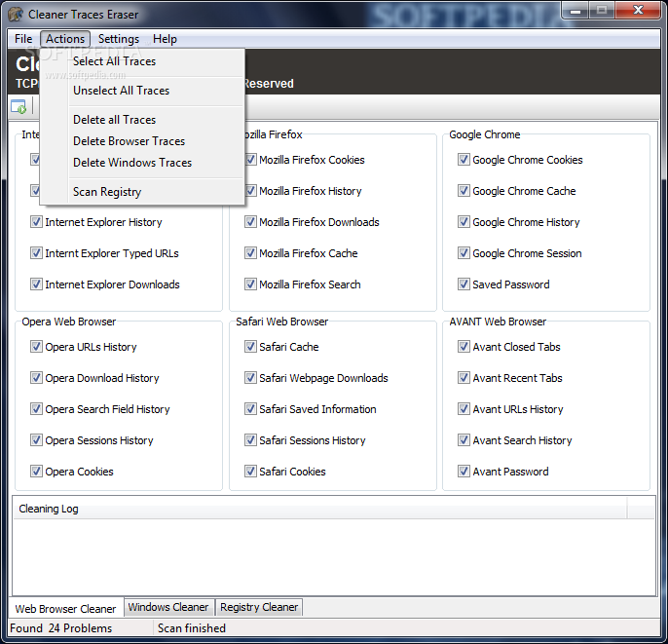Image resolution: width=668 pixels, height=644 pixels.
Task: Toggle Opera Cookies checkbox
Action: 36,471
